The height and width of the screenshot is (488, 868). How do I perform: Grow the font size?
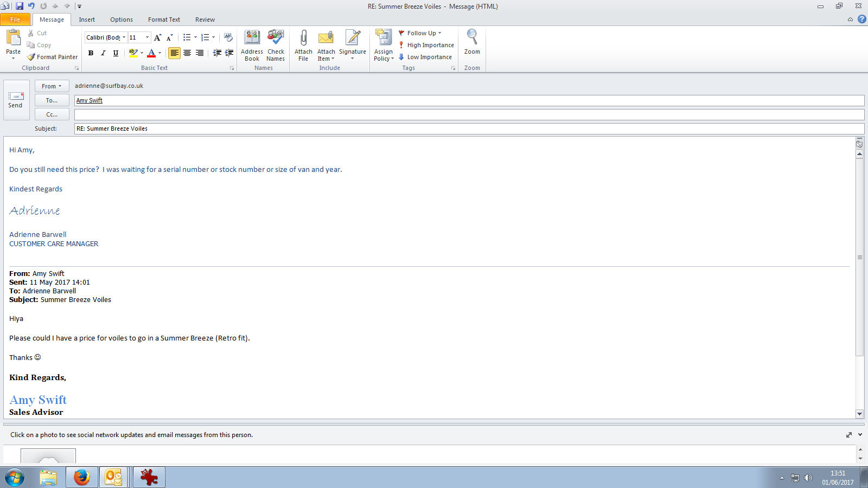click(x=157, y=37)
